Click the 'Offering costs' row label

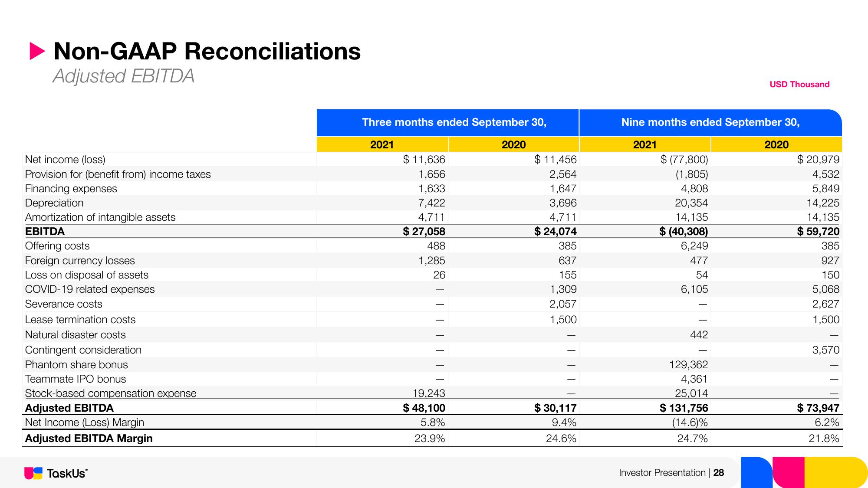[57, 246]
